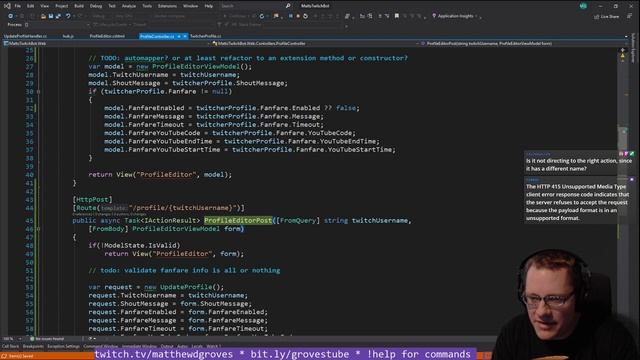Image resolution: width=640 pixels, height=360 pixels.
Task: Click the Pause (Break All) debug icon
Action: [x=291, y=16]
